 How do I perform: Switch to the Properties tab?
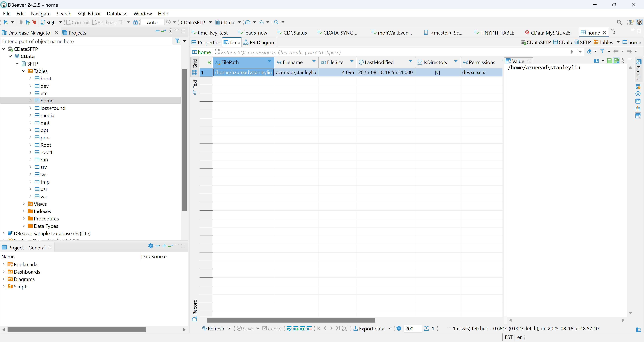coord(205,42)
